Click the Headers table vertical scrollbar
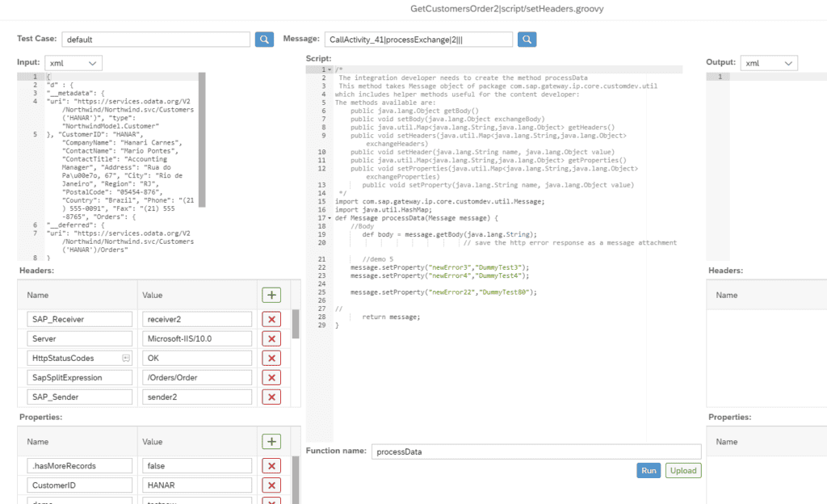 [296, 324]
